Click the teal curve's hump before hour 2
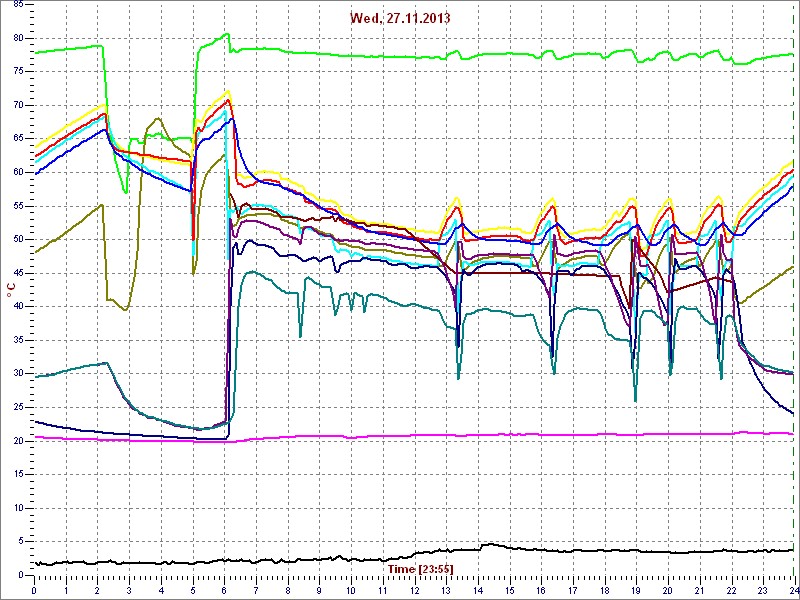 [105, 363]
